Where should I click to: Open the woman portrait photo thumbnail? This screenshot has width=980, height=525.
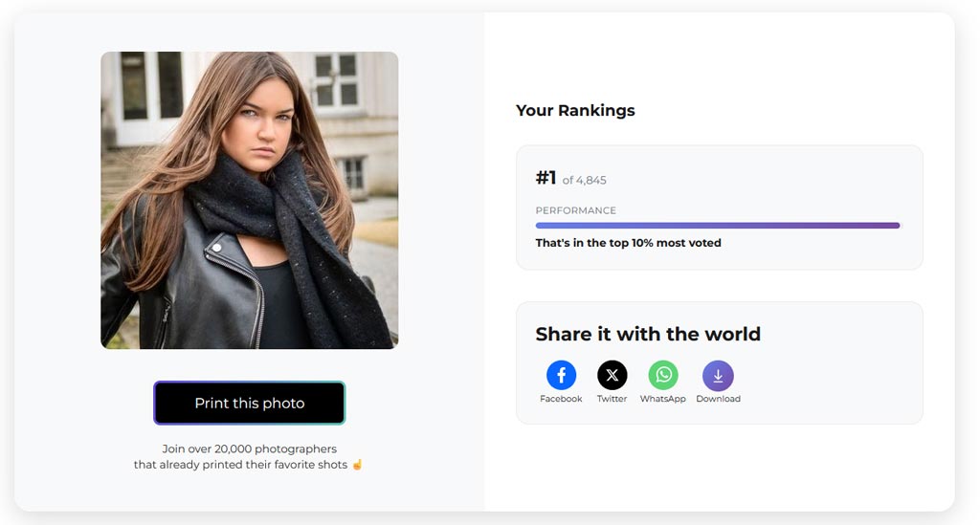point(250,200)
